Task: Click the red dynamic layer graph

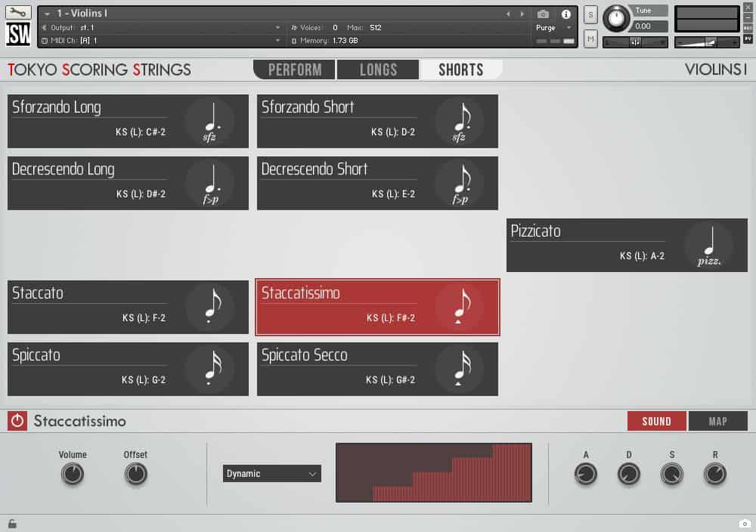Action: coord(434,473)
